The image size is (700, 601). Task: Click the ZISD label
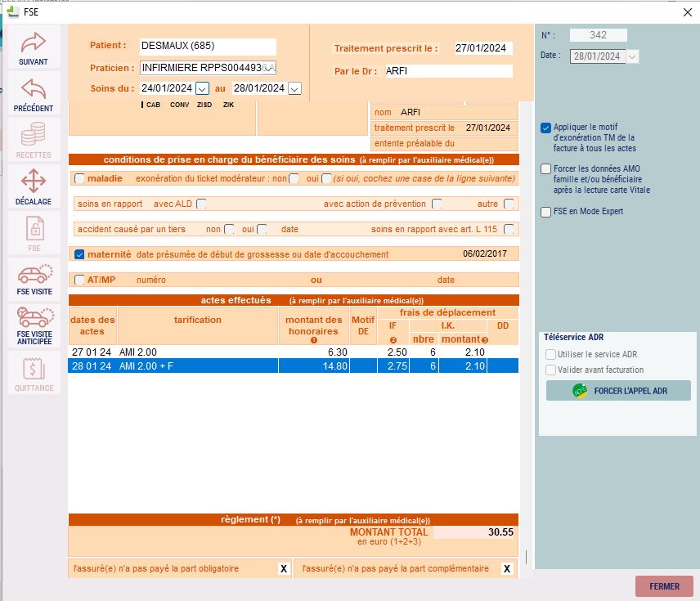pos(204,105)
